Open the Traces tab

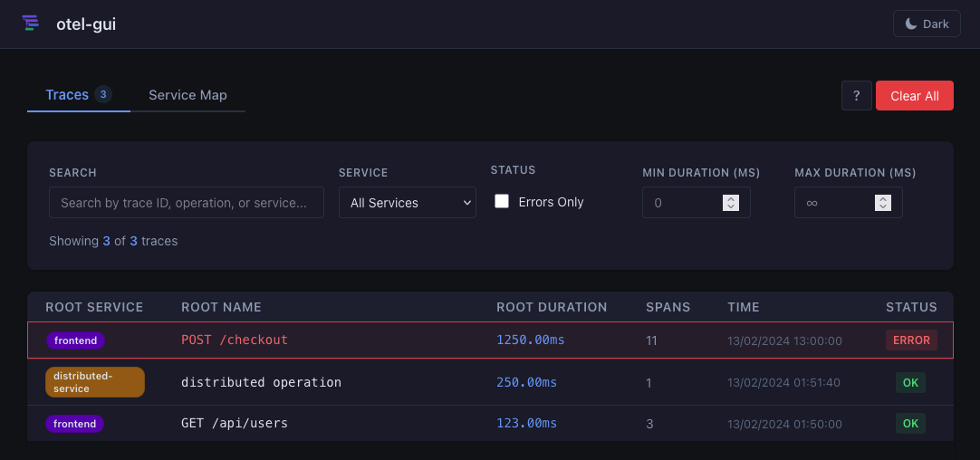(x=78, y=95)
